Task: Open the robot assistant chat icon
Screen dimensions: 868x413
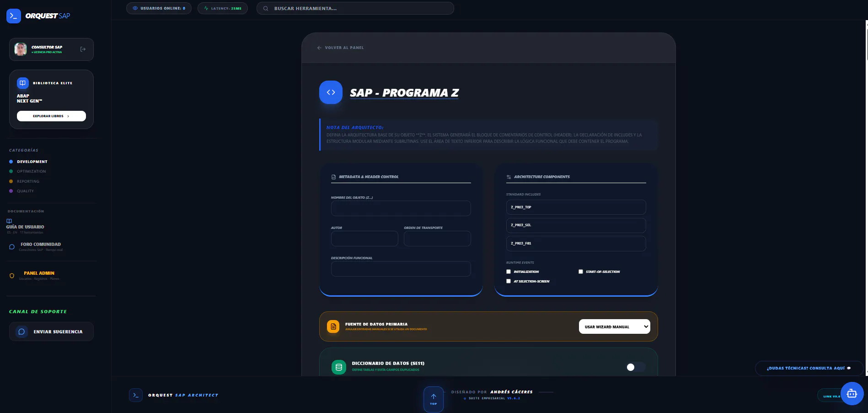Action: point(852,394)
